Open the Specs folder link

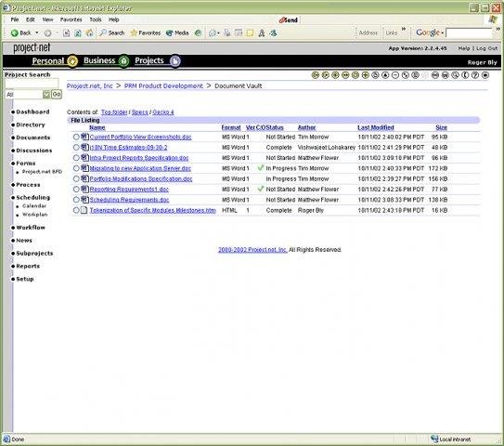pos(140,112)
